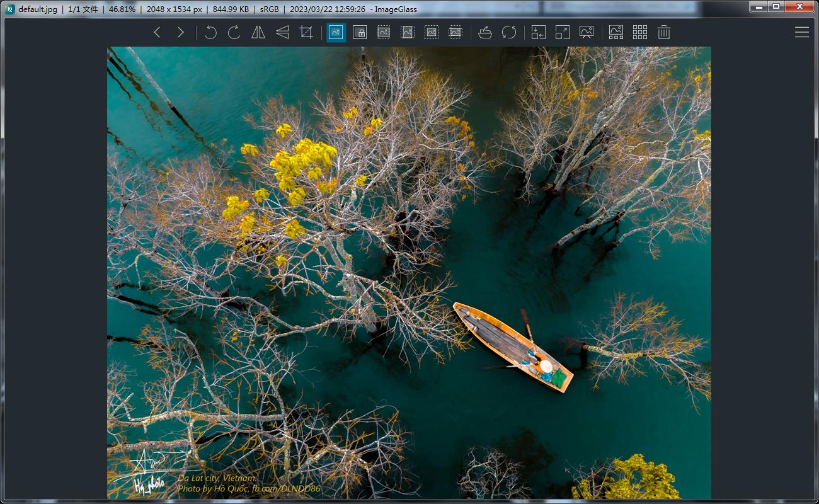This screenshot has height=504, width=819.
Task: Minimize the ImageGlass window
Action: click(x=759, y=6)
